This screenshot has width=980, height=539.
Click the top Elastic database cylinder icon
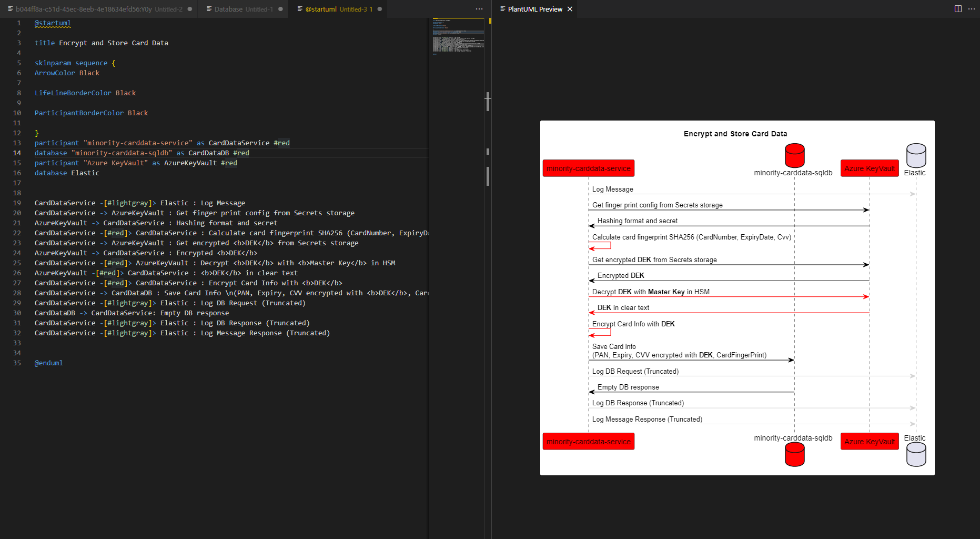tap(916, 155)
